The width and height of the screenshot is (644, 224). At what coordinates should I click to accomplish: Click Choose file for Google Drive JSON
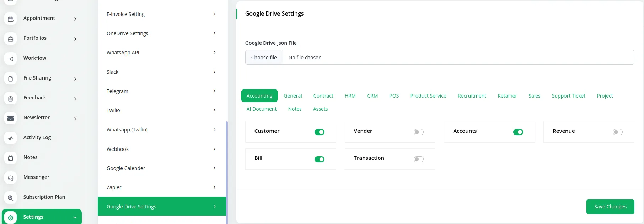coord(264,58)
